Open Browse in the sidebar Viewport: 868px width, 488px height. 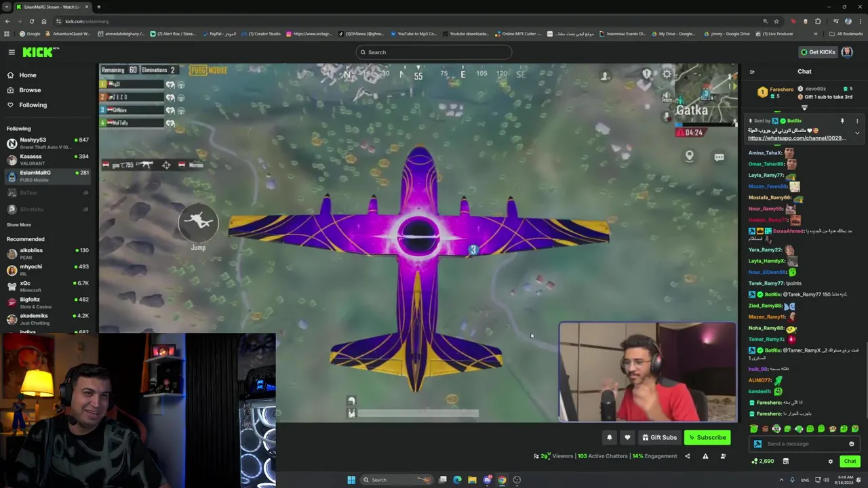[x=30, y=90]
